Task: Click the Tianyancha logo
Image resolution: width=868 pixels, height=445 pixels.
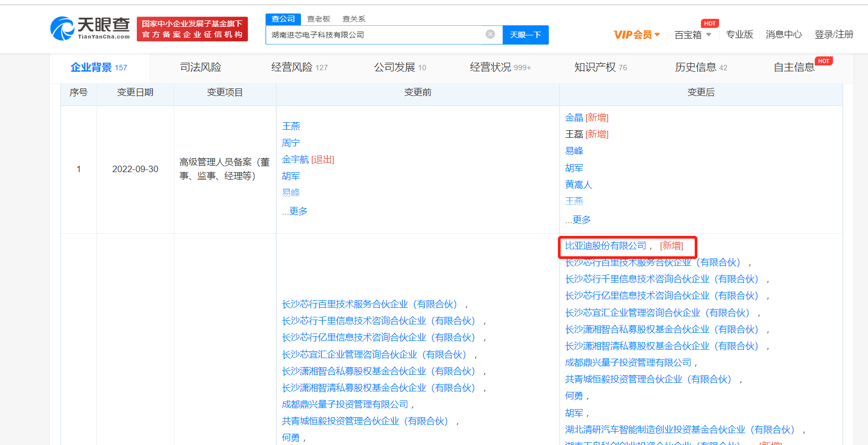Action: (90, 28)
